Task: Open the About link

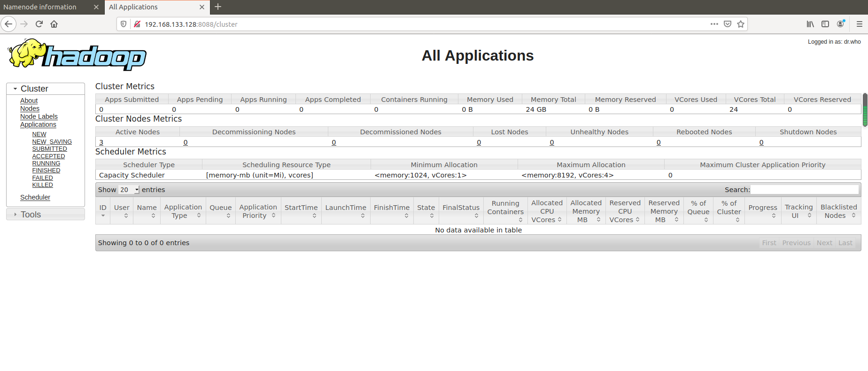Action: (x=29, y=100)
